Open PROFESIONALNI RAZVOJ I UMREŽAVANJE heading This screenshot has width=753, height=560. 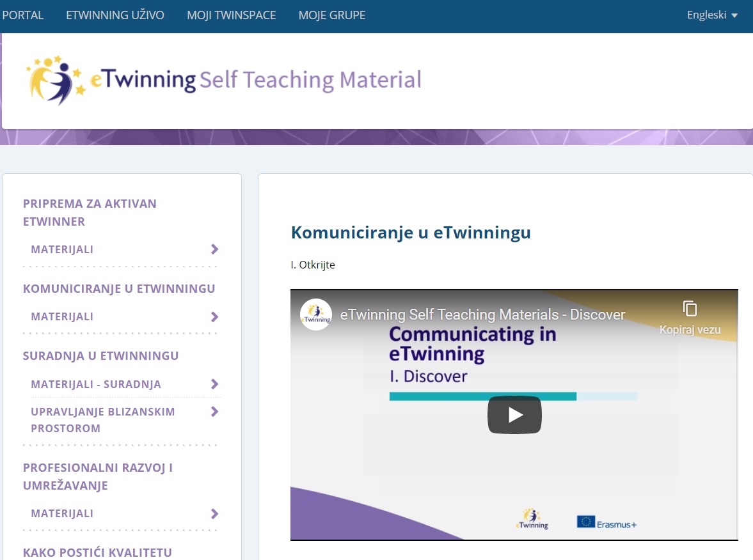(98, 476)
